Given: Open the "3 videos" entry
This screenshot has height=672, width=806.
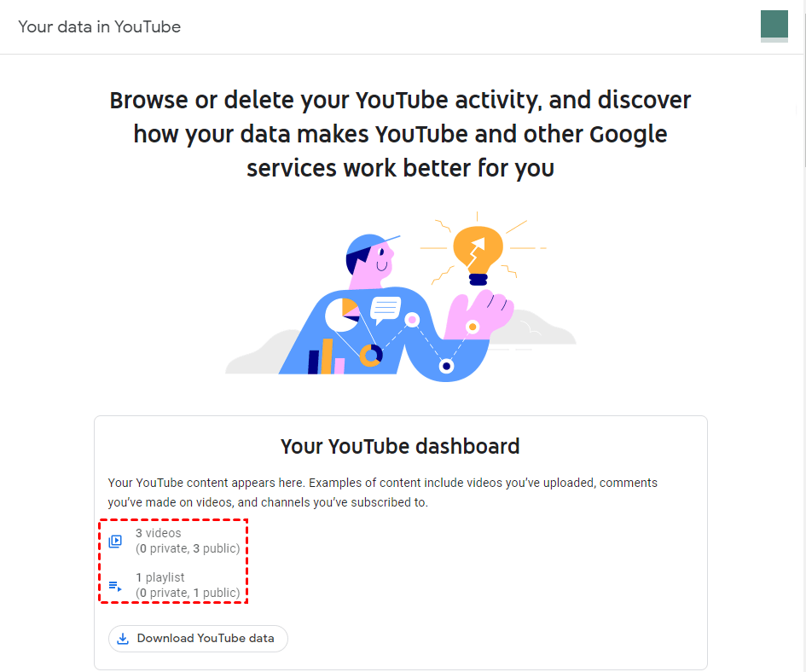Looking at the screenshot, I should click(158, 533).
